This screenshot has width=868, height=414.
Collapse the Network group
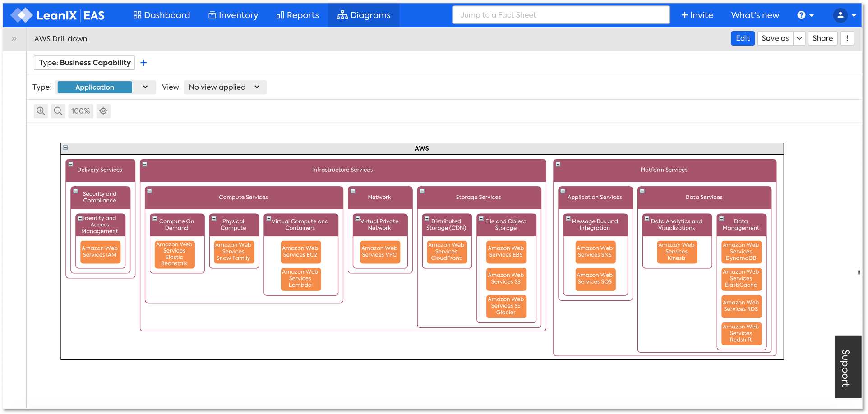point(353,191)
